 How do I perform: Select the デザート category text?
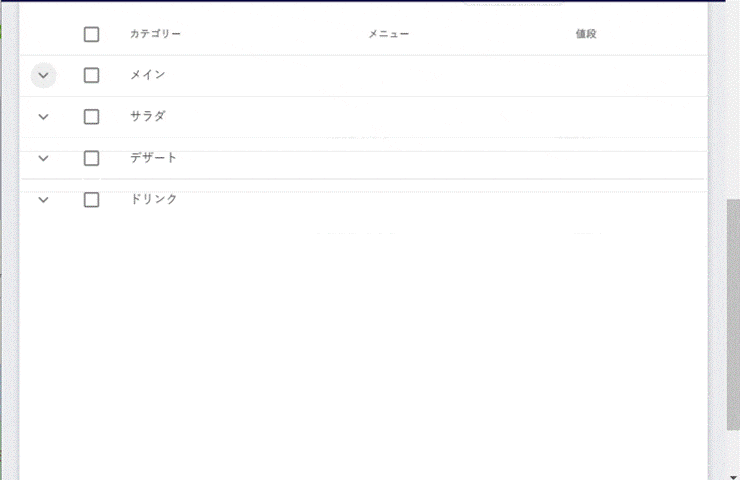click(153, 158)
